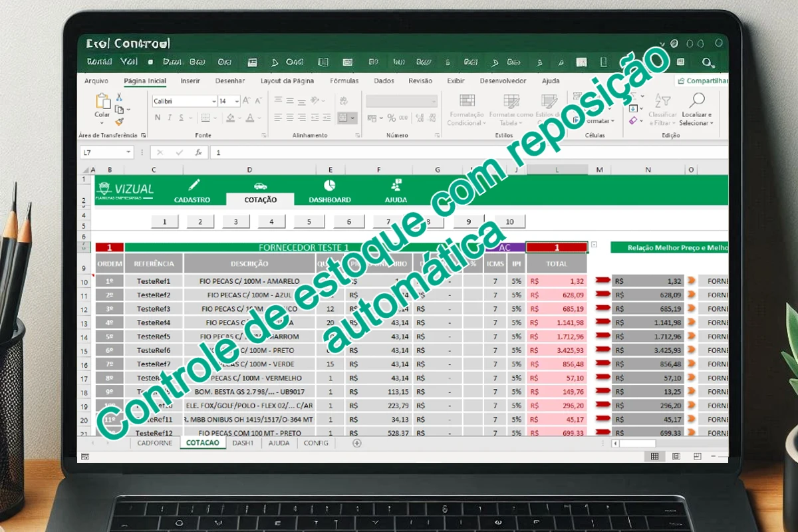Click the fill color bucket swatch
Viewport: 798px width, 532px height.
coord(231,118)
